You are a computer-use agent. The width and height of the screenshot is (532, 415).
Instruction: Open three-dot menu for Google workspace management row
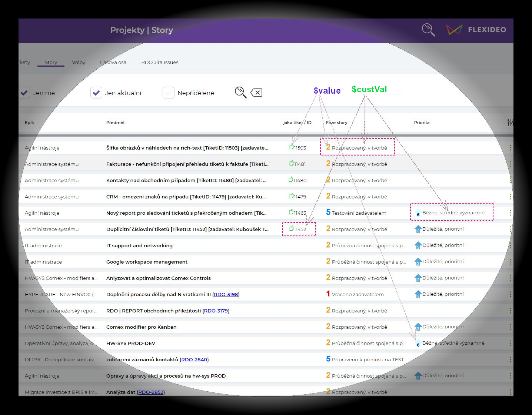tap(510, 262)
